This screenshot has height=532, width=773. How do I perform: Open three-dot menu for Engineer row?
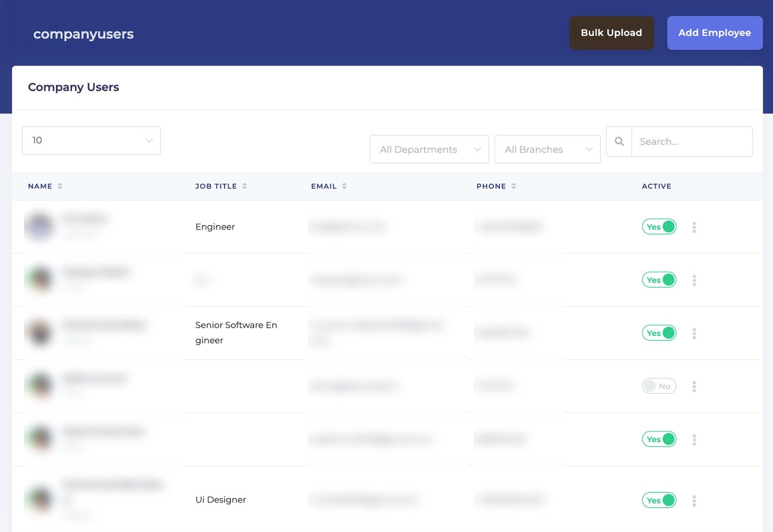pyautogui.click(x=694, y=227)
